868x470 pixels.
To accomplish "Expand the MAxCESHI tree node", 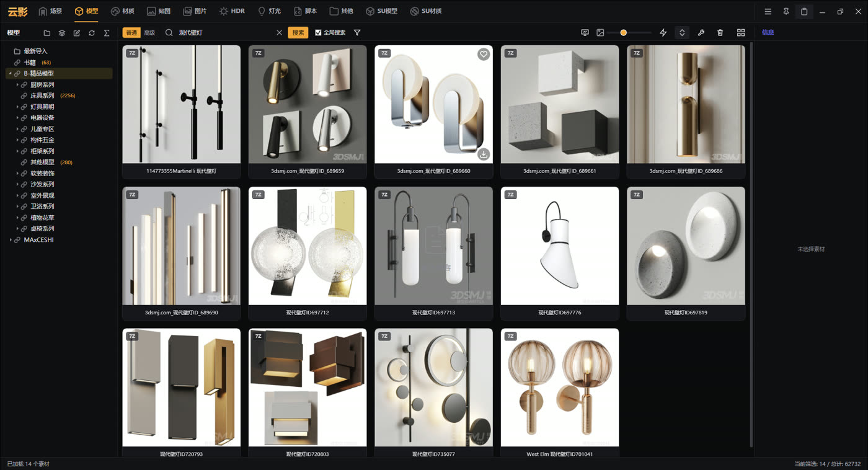I will click(x=10, y=240).
